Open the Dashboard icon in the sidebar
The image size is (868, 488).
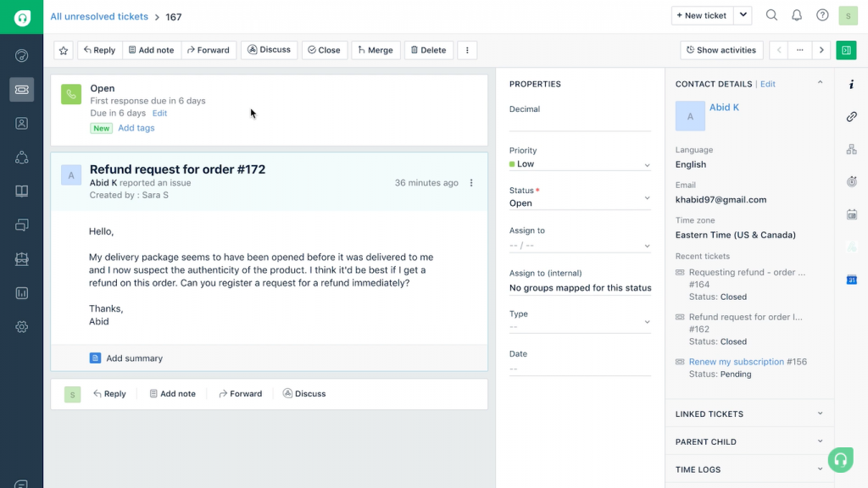click(22, 55)
